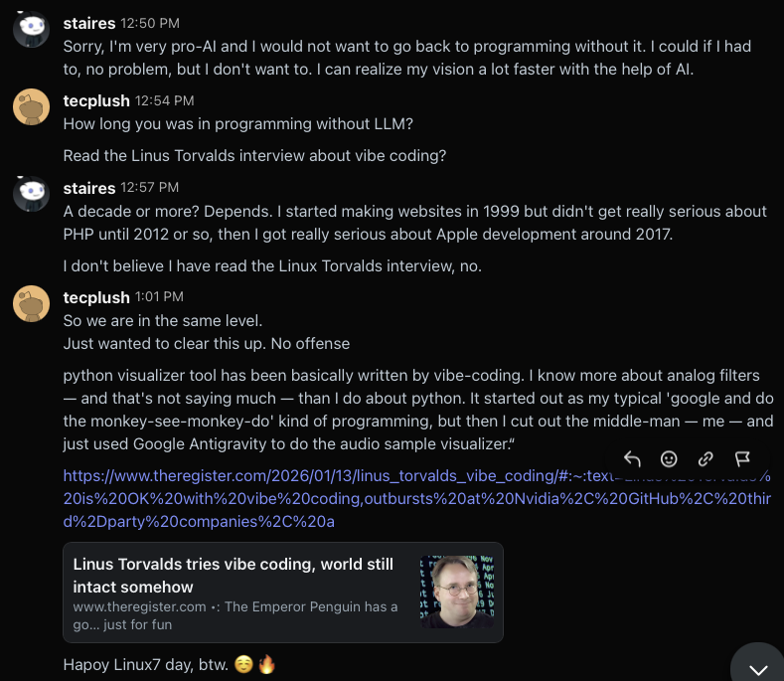Click tecplush username at 12:54 PM

click(x=96, y=99)
